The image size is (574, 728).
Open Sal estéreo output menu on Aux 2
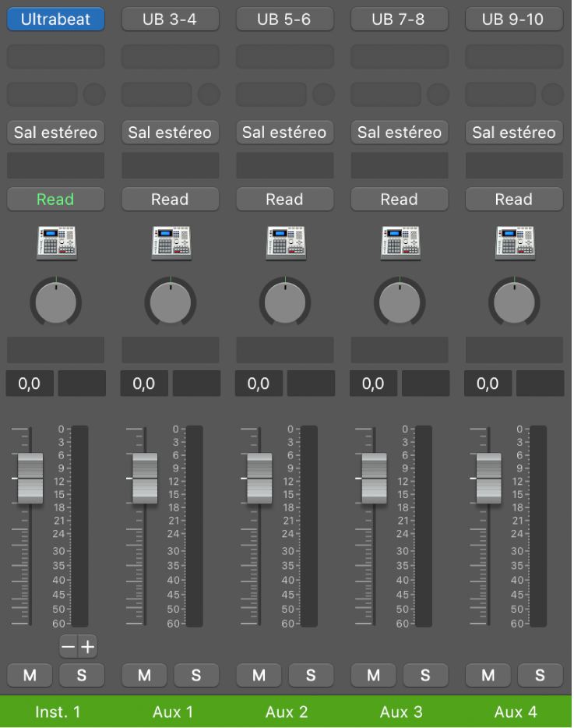(285, 133)
